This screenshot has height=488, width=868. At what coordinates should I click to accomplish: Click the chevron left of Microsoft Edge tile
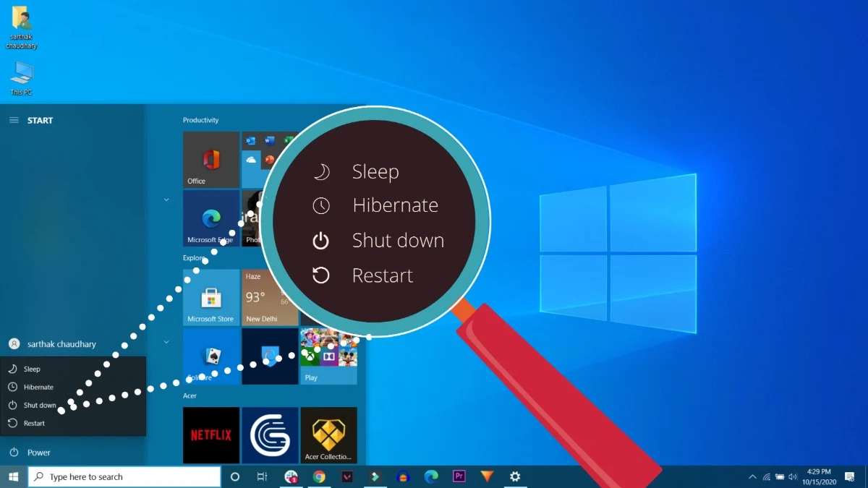pyautogui.click(x=166, y=200)
